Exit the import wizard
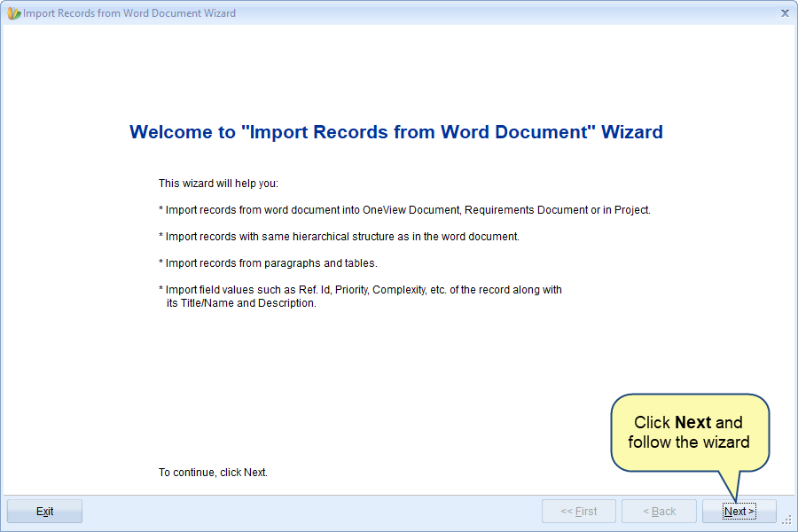 coord(45,511)
